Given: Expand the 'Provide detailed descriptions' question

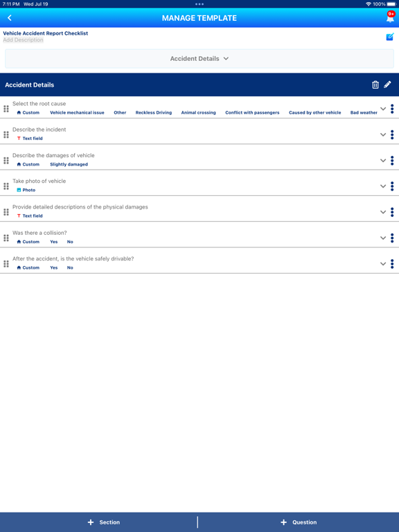Looking at the screenshot, I should [x=383, y=212].
